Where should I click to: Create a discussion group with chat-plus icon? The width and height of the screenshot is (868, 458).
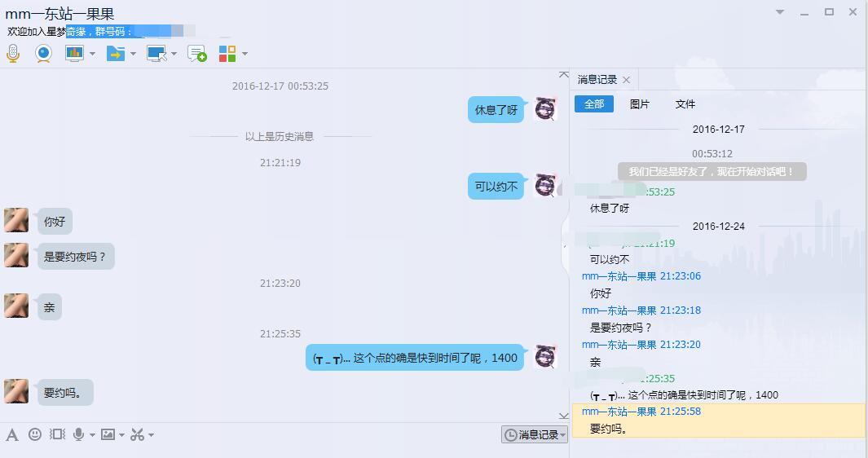(x=197, y=54)
